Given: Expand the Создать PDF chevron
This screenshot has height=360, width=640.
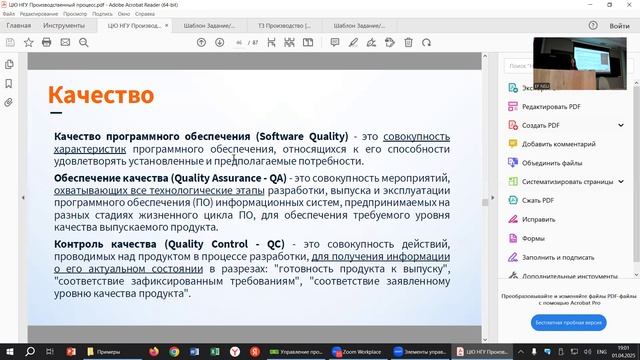Looking at the screenshot, I should [621, 125].
